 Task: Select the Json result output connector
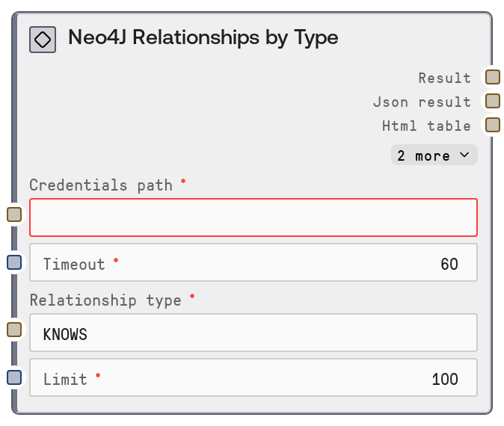492,101
